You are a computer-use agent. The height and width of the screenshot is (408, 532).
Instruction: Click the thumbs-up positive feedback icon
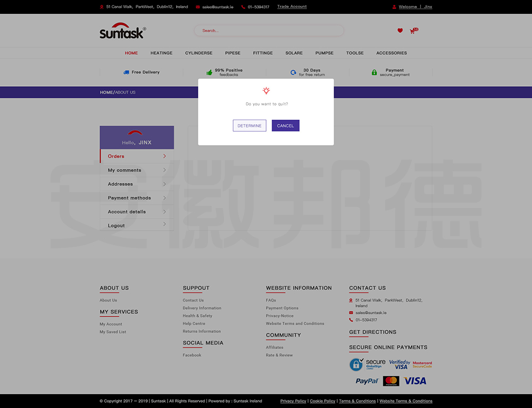209,72
